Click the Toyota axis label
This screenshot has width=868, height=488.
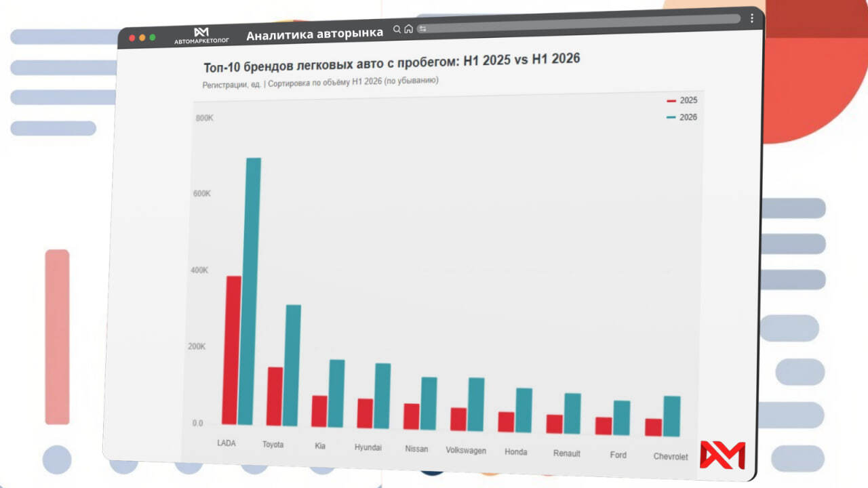point(273,445)
